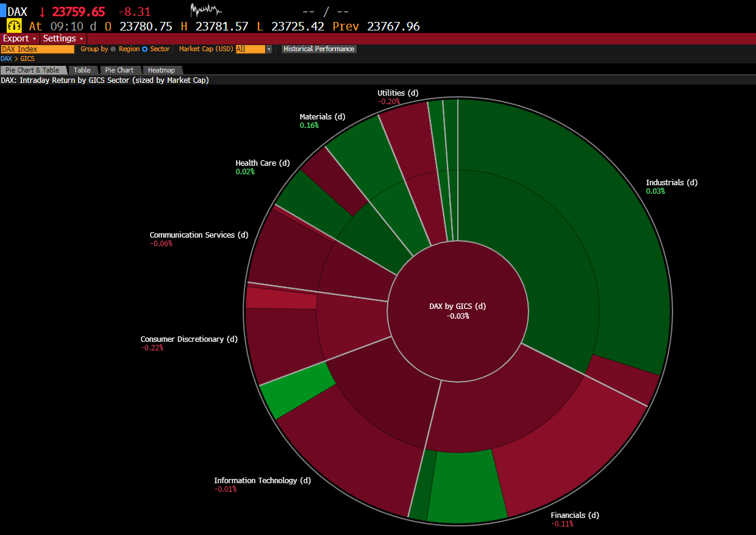
Task: Click the previous close 23767.96
Action: tap(393, 26)
